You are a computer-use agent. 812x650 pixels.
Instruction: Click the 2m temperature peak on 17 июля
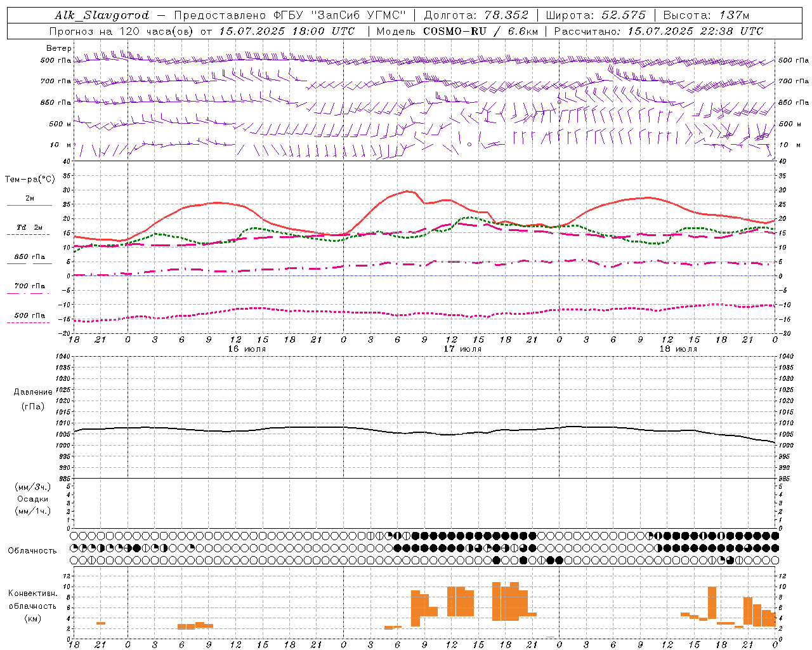407,191
